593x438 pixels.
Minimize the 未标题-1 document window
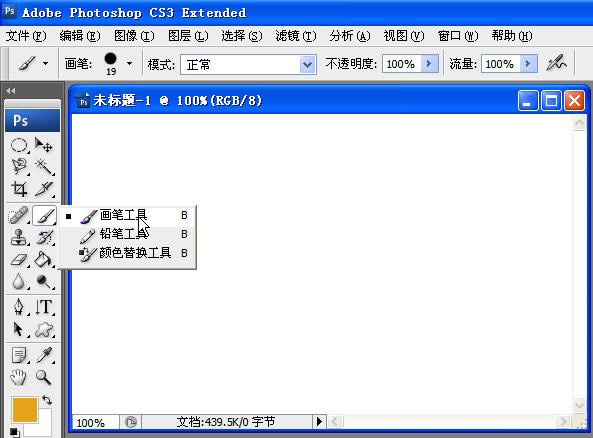(x=528, y=101)
